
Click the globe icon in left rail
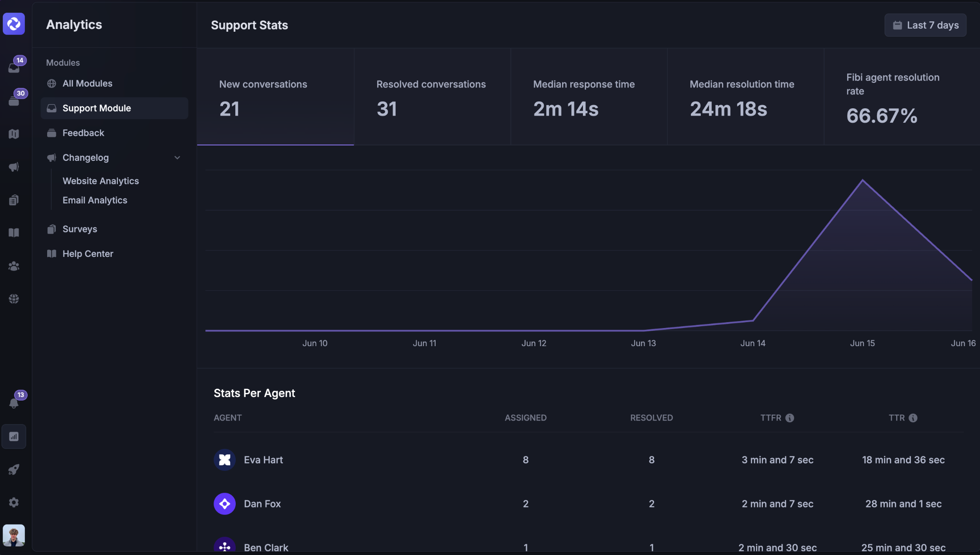click(14, 299)
